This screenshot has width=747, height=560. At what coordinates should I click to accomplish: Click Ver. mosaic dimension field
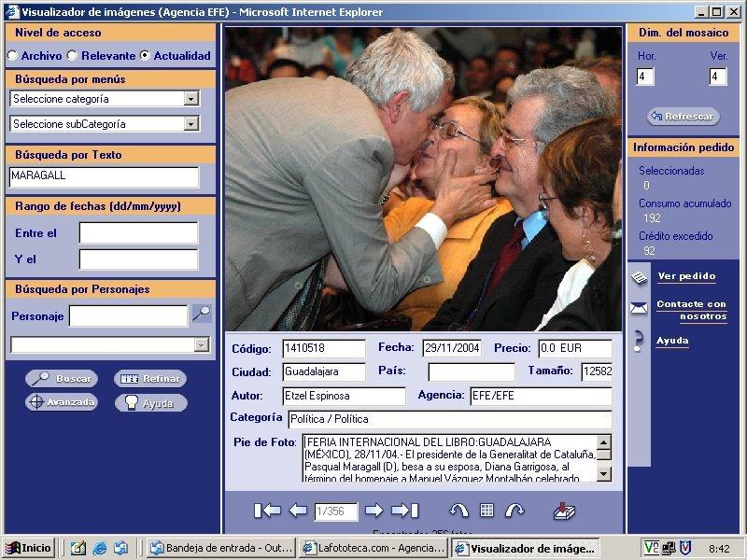pos(718,77)
